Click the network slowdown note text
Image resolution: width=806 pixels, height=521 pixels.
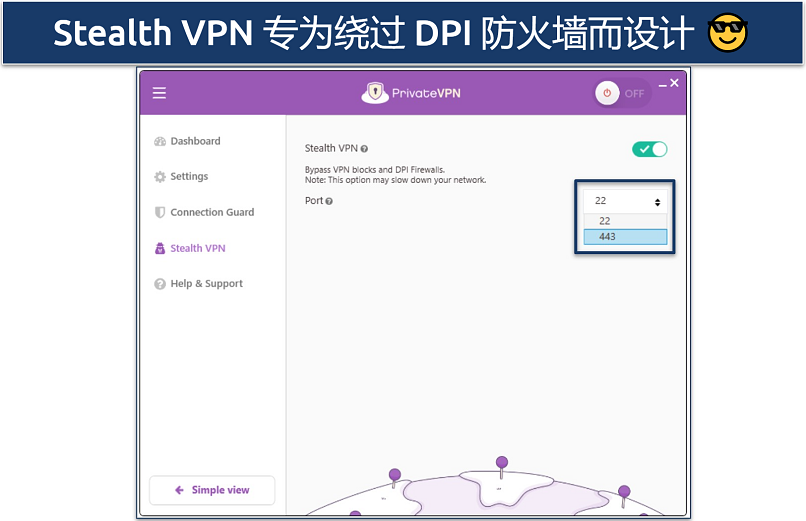pos(395,180)
